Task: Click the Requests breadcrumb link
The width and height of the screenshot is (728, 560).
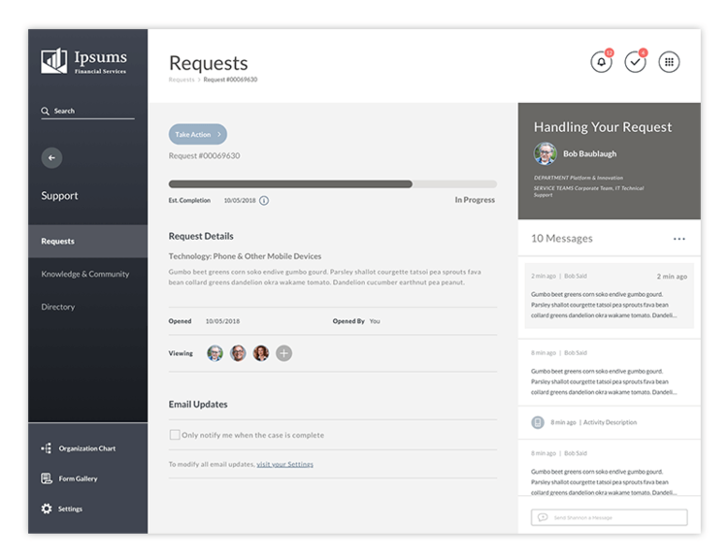Action: (x=182, y=80)
